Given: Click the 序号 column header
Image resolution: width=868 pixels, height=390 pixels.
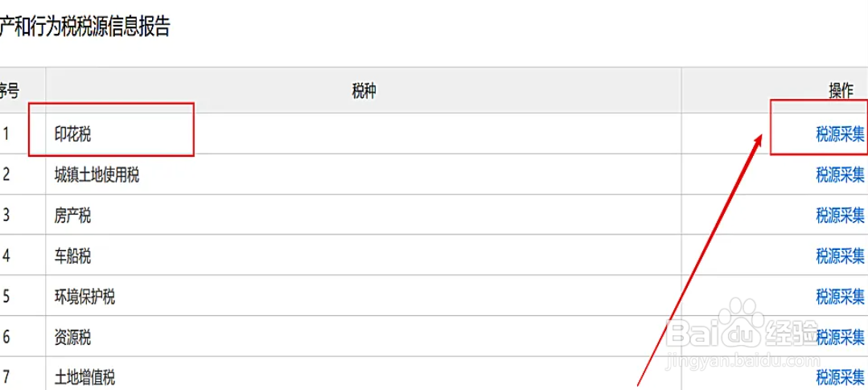Looking at the screenshot, I should click(8, 92).
